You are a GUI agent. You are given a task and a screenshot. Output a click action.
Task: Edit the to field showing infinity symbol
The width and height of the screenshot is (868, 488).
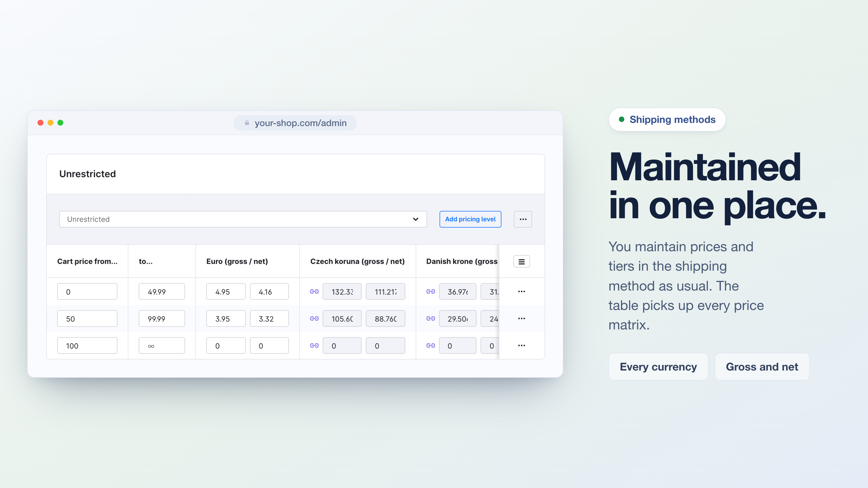[162, 345]
